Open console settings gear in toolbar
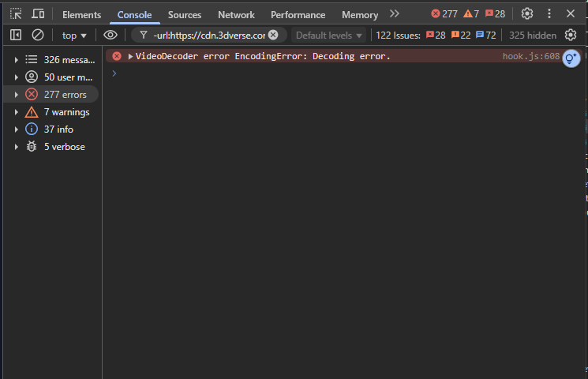 571,35
